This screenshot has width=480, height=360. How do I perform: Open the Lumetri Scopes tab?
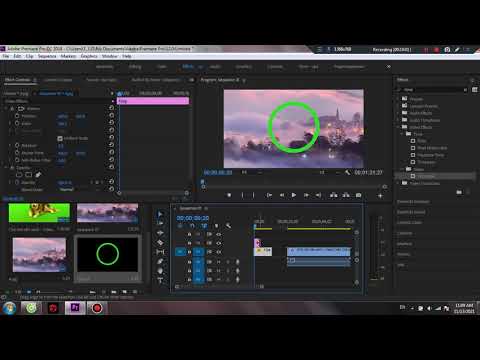coord(58,80)
